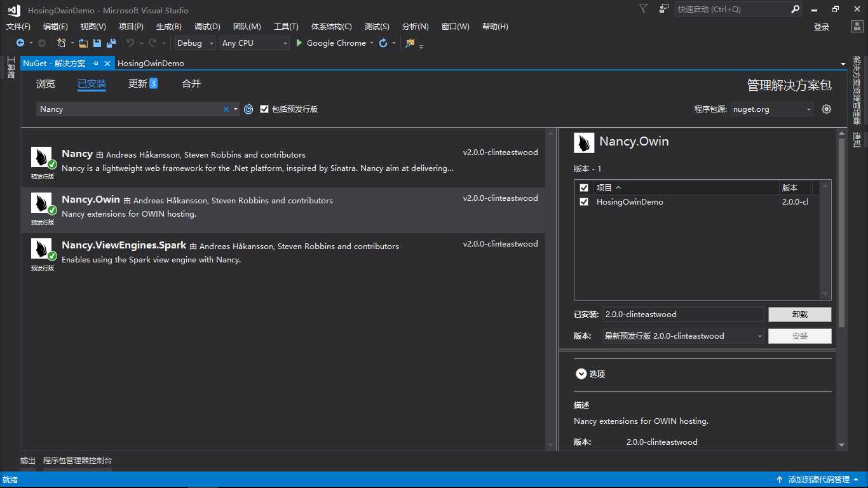Open the 工具箱 toolbox side panel
The width and height of the screenshot is (868, 488).
click(x=11, y=67)
